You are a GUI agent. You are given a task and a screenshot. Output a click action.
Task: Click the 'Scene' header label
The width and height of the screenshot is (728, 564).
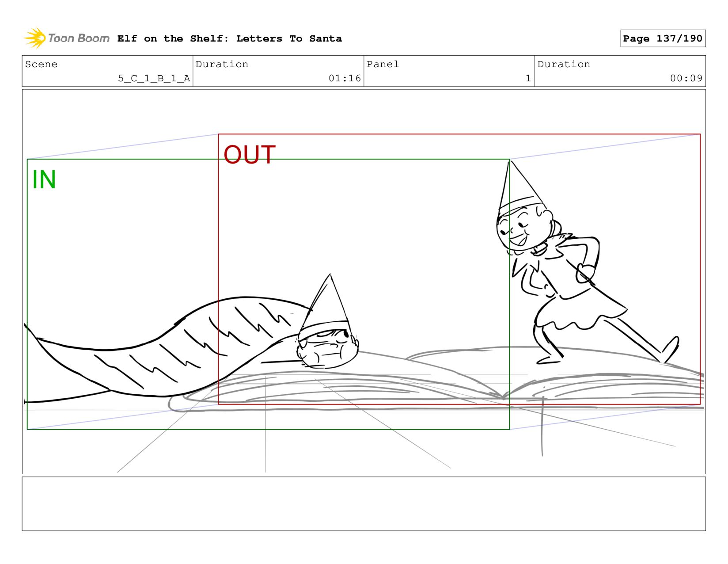coord(41,64)
